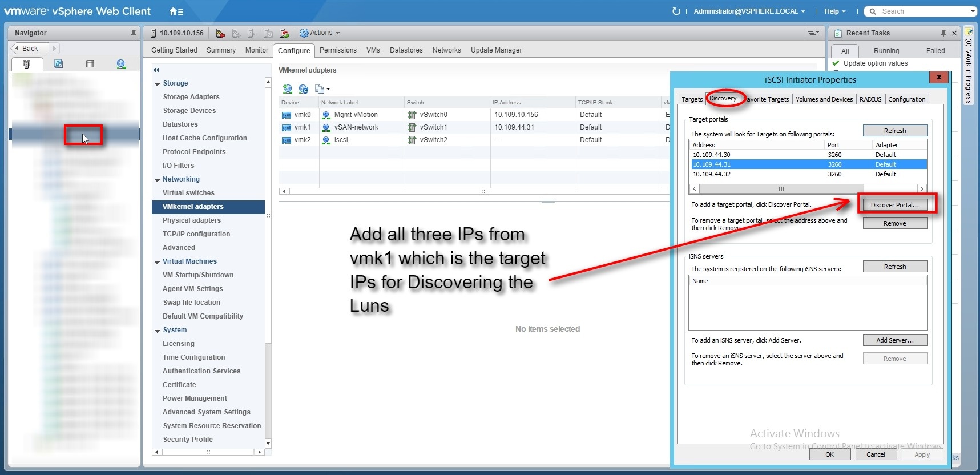Select the 10.109.44.32 portal row

(x=712, y=174)
